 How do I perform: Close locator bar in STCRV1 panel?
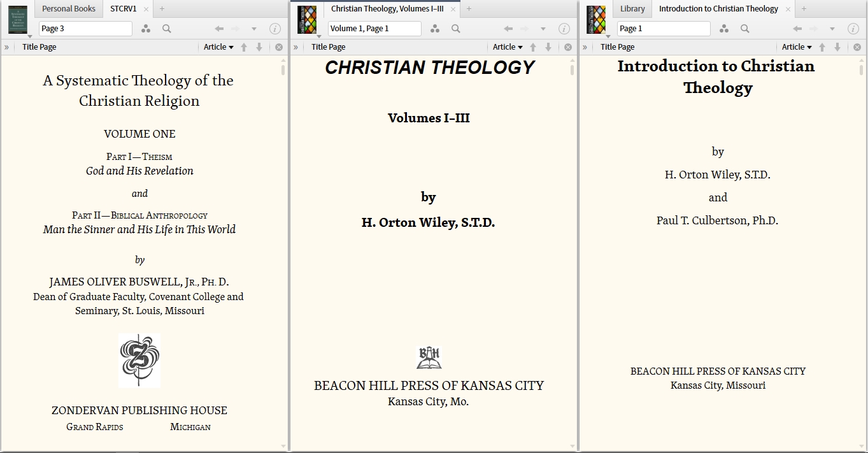click(279, 47)
